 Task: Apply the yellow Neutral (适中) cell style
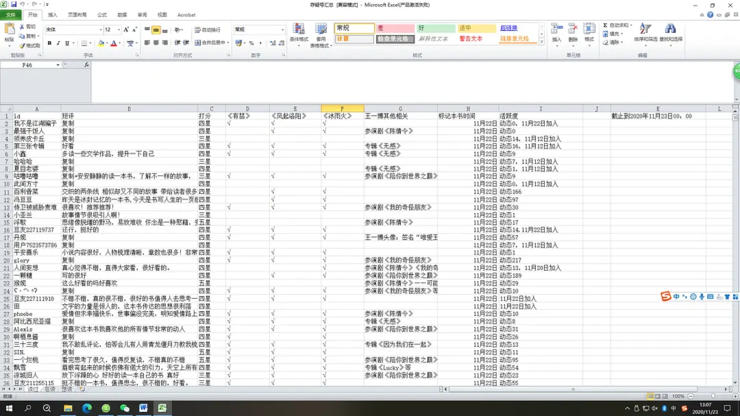point(476,28)
